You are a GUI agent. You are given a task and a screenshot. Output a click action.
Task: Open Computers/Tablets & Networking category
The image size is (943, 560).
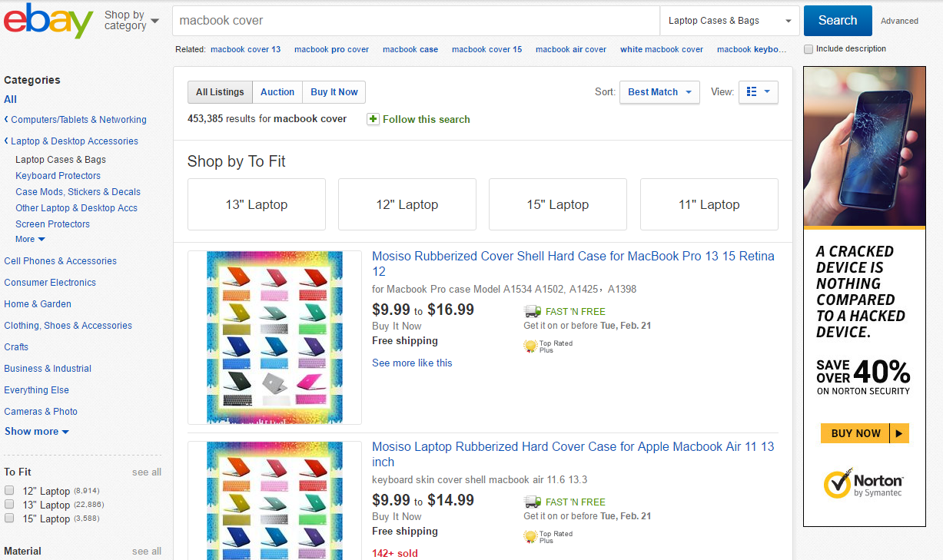point(78,120)
